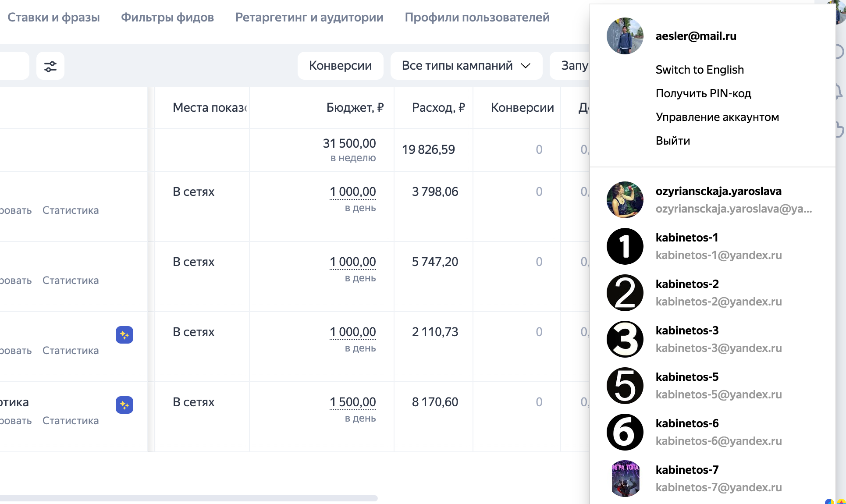Select 'Switch to English' in account menu
Screen dimensions: 846x504
700,70
